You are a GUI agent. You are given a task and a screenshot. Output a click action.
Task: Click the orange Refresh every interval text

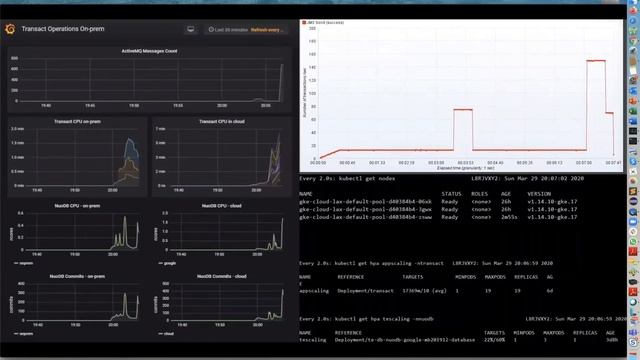click(266, 30)
